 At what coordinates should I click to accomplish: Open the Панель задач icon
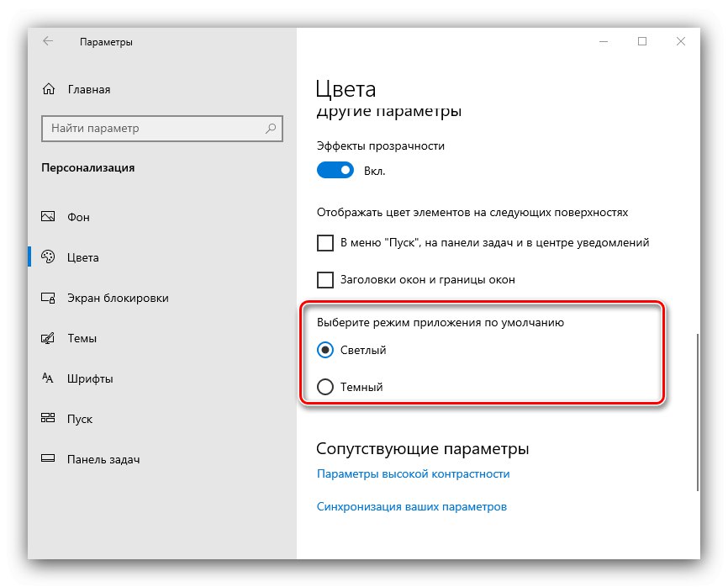tap(49, 459)
